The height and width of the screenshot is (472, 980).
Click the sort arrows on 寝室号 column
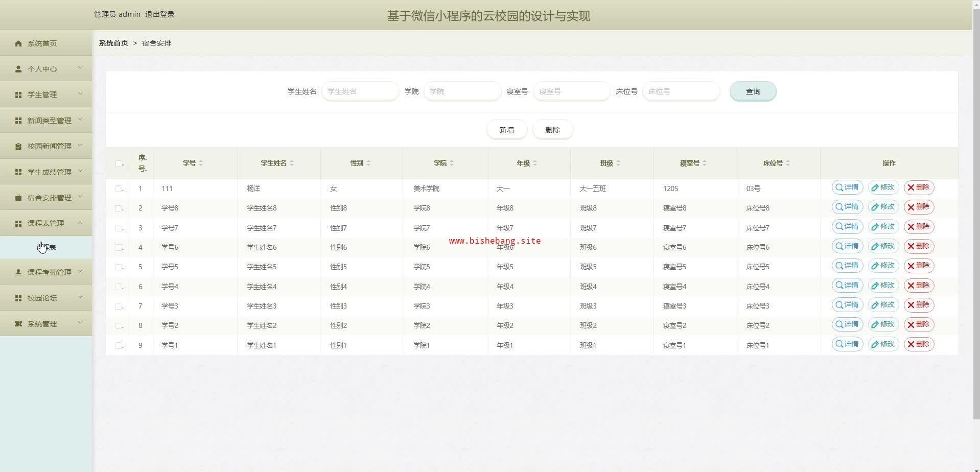[705, 163]
